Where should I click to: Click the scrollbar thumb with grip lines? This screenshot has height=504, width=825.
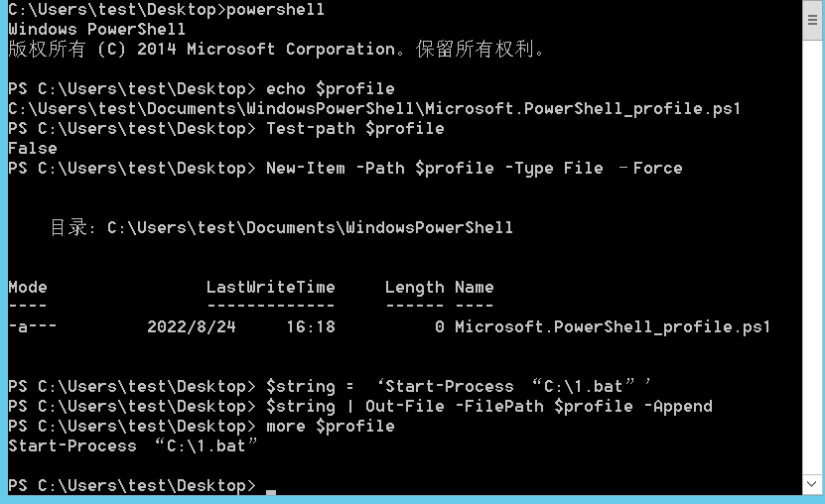[x=812, y=20]
